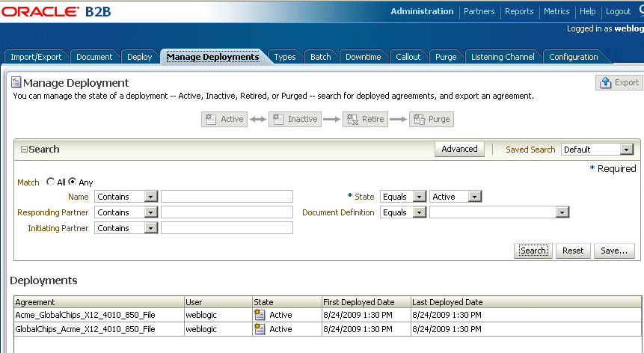This screenshot has width=644, height=353.
Task: Click the Retire state button
Action: (365, 119)
